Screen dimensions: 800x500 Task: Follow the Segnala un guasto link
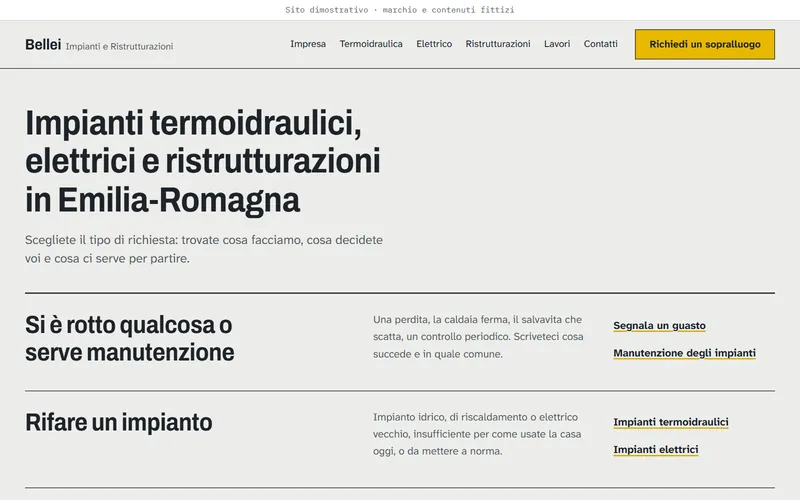pyautogui.click(x=659, y=326)
